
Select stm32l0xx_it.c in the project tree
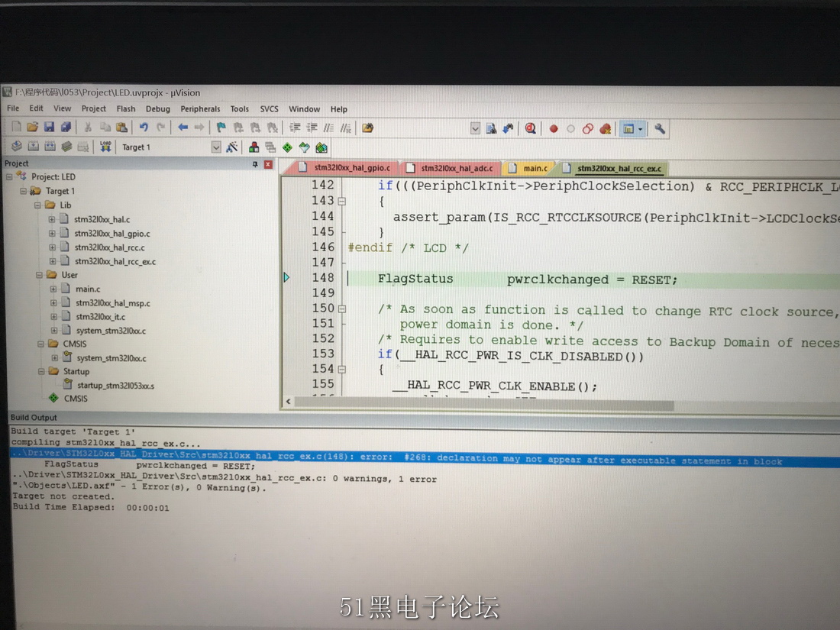pyautogui.click(x=101, y=317)
